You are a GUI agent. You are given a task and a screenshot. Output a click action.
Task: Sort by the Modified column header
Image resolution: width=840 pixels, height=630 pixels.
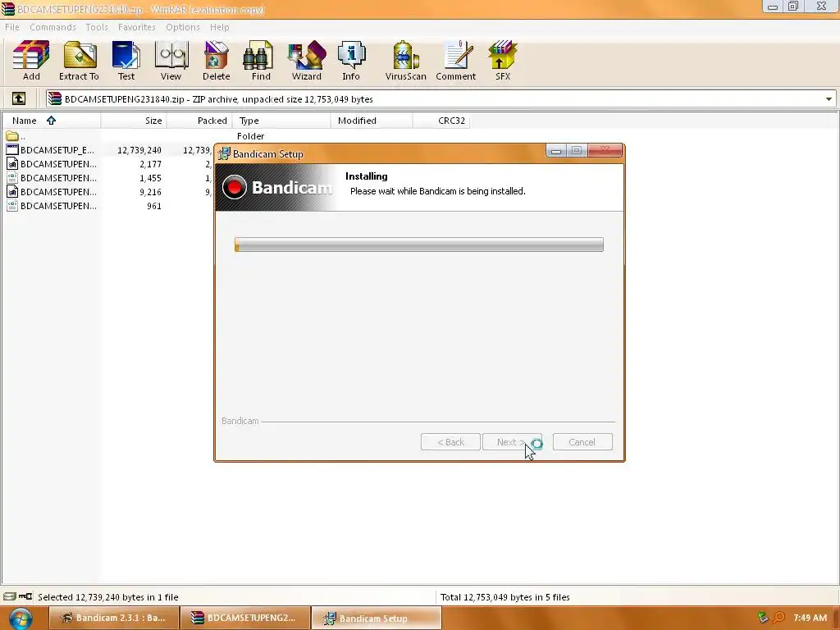[372, 121]
